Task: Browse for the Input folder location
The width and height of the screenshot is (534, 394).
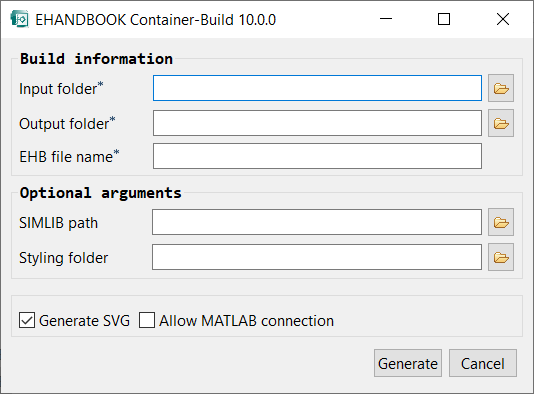Action: tap(501, 88)
